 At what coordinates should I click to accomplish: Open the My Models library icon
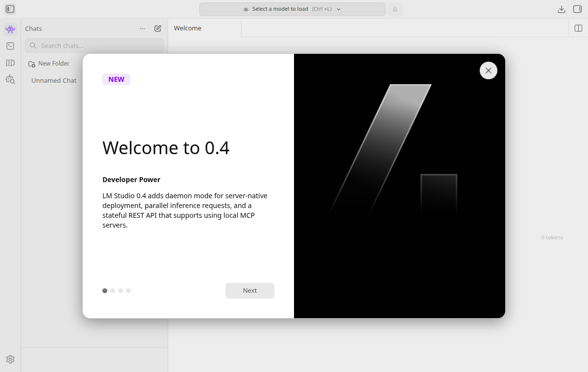coord(10,63)
